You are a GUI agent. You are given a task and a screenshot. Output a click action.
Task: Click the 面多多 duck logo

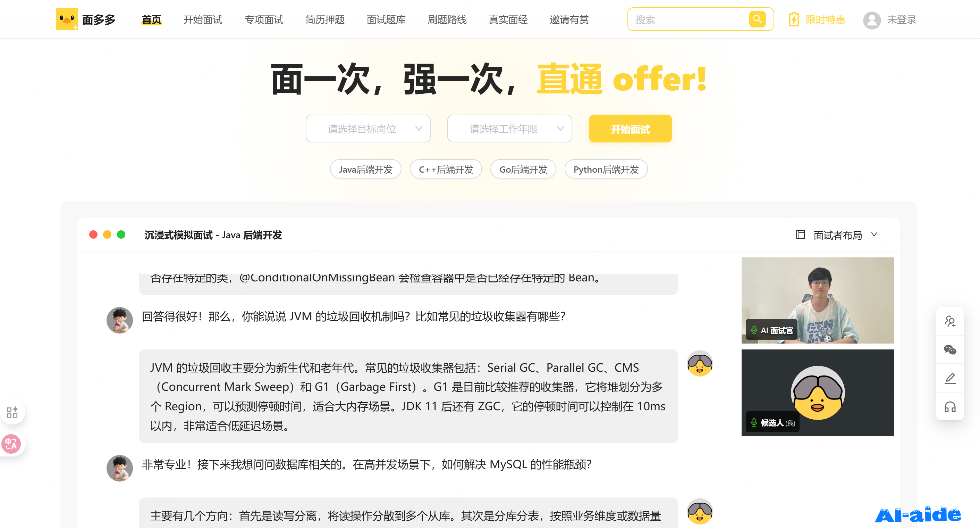click(x=67, y=19)
